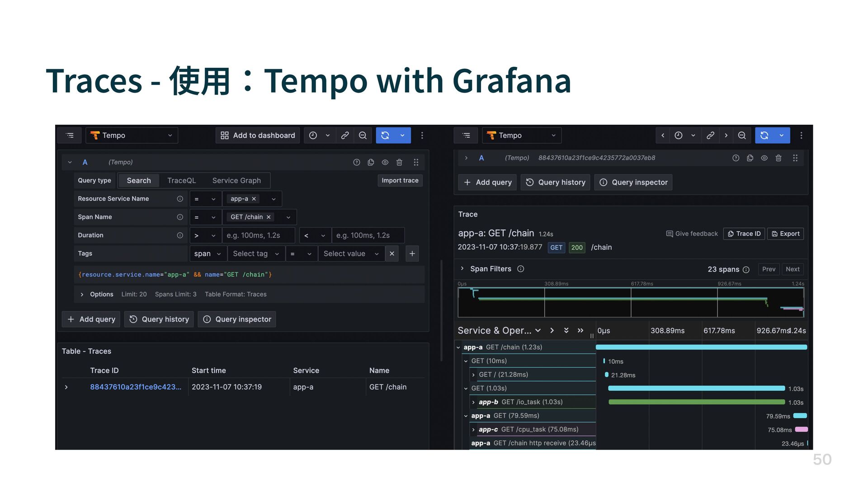The width and height of the screenshot is (868, 488).
Task: Select the Search query type tab
Action: 139,181
